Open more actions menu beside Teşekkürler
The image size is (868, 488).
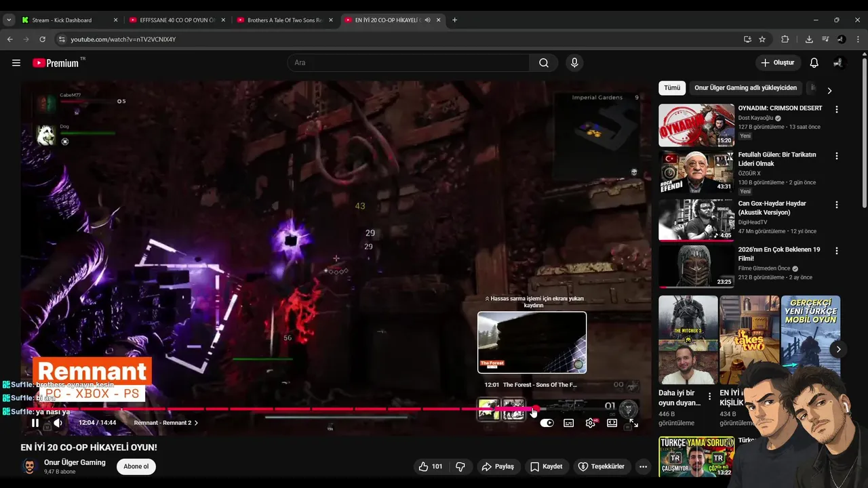(x=643, y=466)
